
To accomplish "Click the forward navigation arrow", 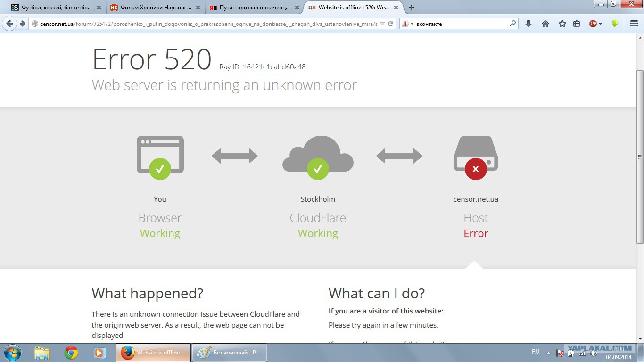I will click(22, 24).
